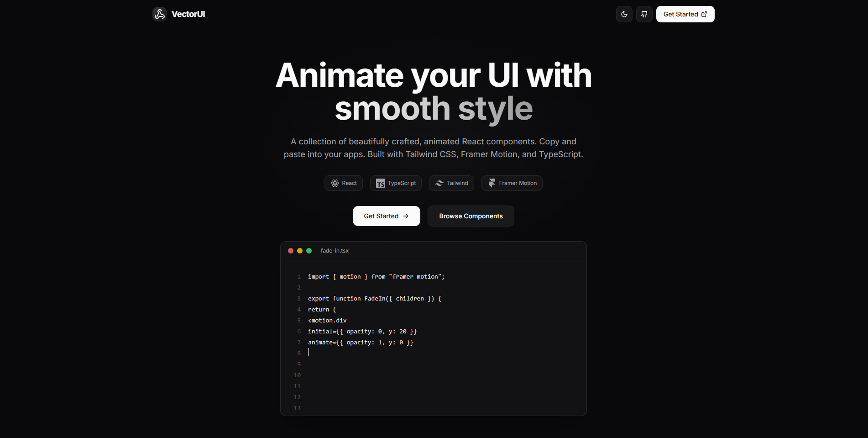Click line number 13 in the code editor

[x=297, y=408]
